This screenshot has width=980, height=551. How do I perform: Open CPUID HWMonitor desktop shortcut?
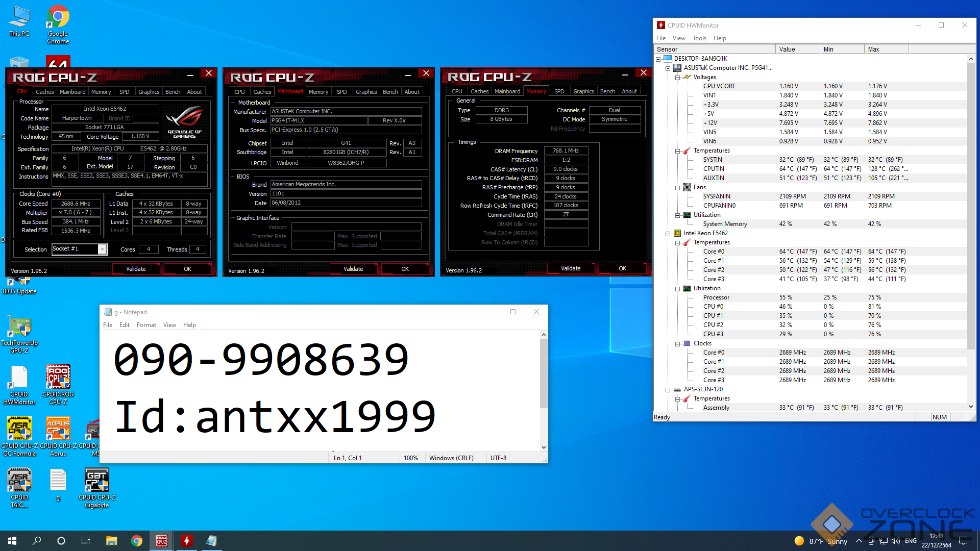click(19, 385)
